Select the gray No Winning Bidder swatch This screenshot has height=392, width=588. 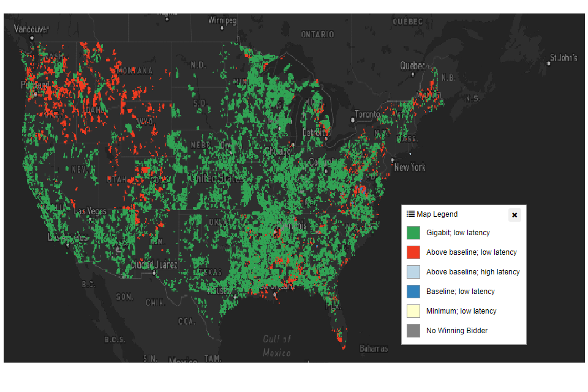coord(413,331)
